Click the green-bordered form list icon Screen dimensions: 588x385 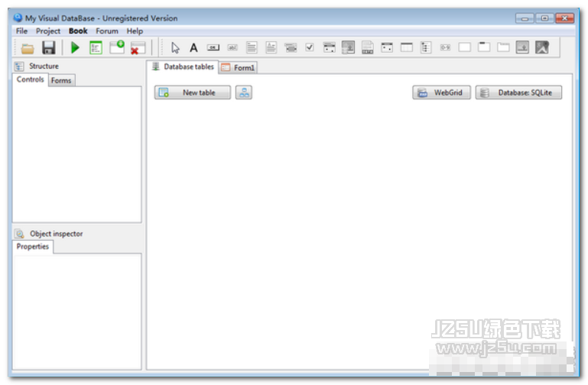(96, 47)
